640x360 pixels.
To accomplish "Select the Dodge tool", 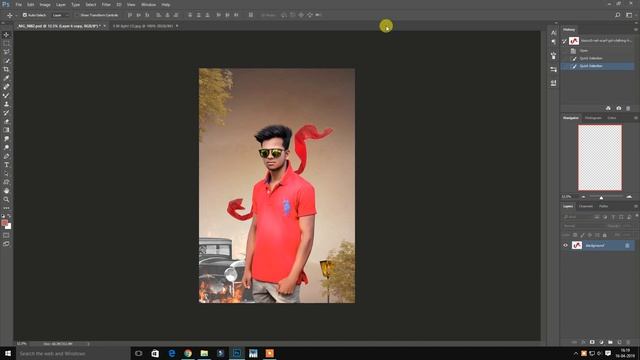I will [6, 147].
